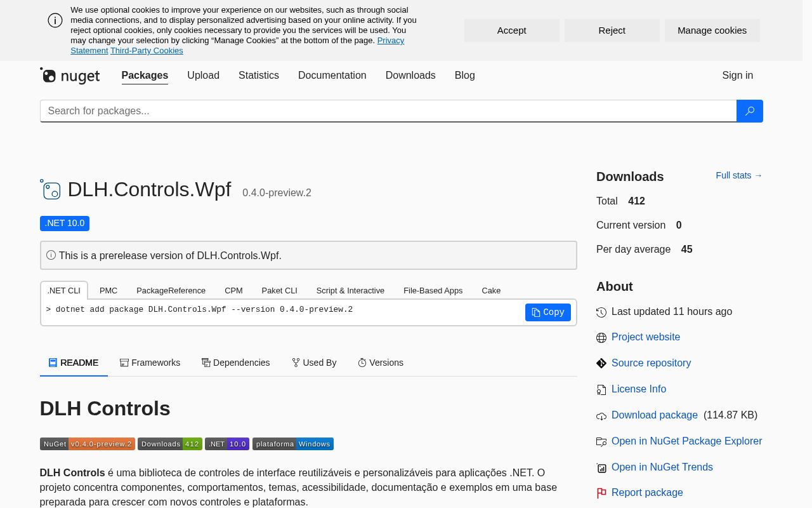Reject optional cookies
The image size is (812, 508).
612,30
